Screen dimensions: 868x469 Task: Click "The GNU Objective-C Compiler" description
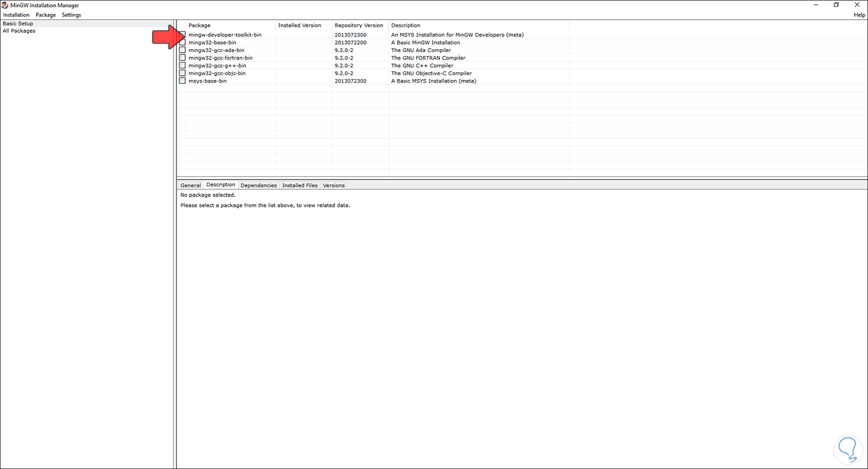click(431, 73)
